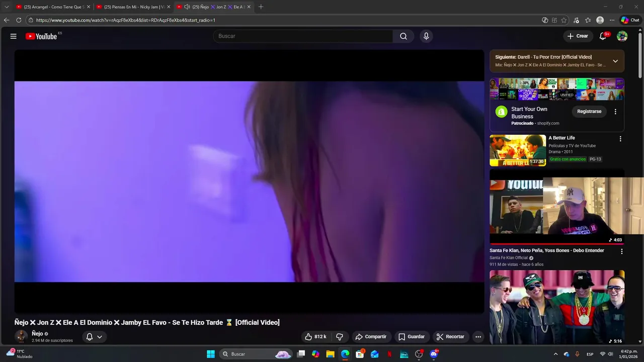This screenshot has height=362, width=644.
Task: Click the Recortar button
Action: 450,337
